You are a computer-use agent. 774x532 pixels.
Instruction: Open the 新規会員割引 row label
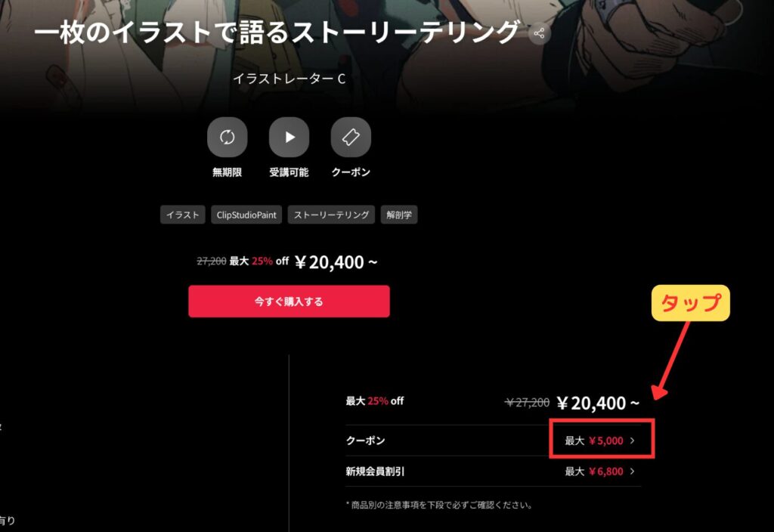tap(375, 472)
